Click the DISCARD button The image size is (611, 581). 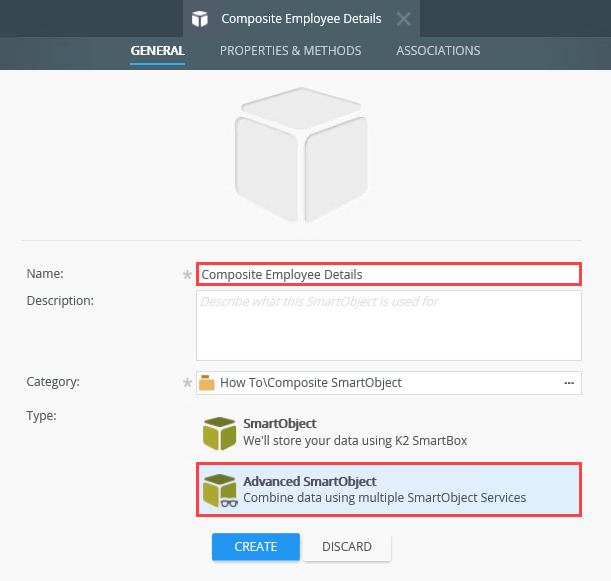pyautogui.click(x=347, y=546)
